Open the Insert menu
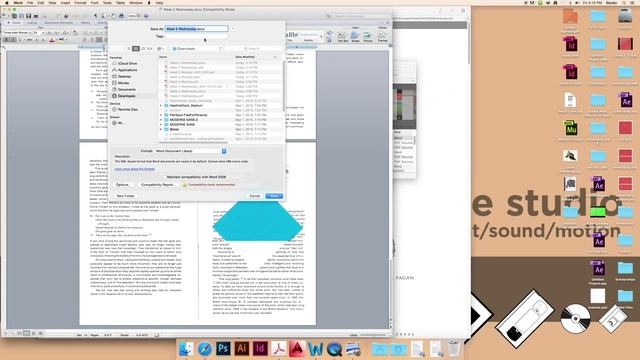Image resolution: width=640 pixels, height=360 pixels. click(65, 2)
